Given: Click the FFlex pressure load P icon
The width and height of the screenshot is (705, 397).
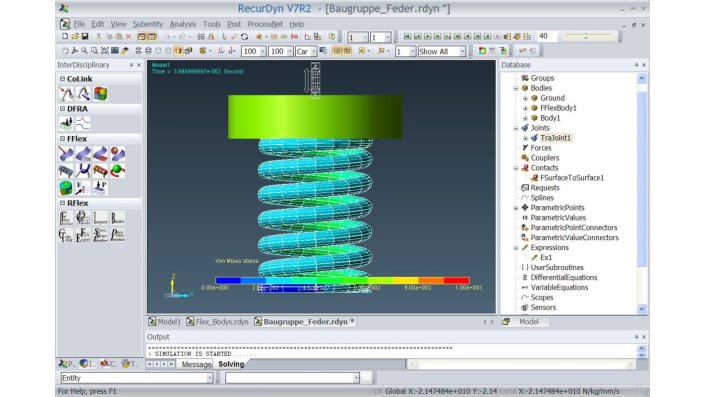Looking at the screenshot, I should (100, 188).
